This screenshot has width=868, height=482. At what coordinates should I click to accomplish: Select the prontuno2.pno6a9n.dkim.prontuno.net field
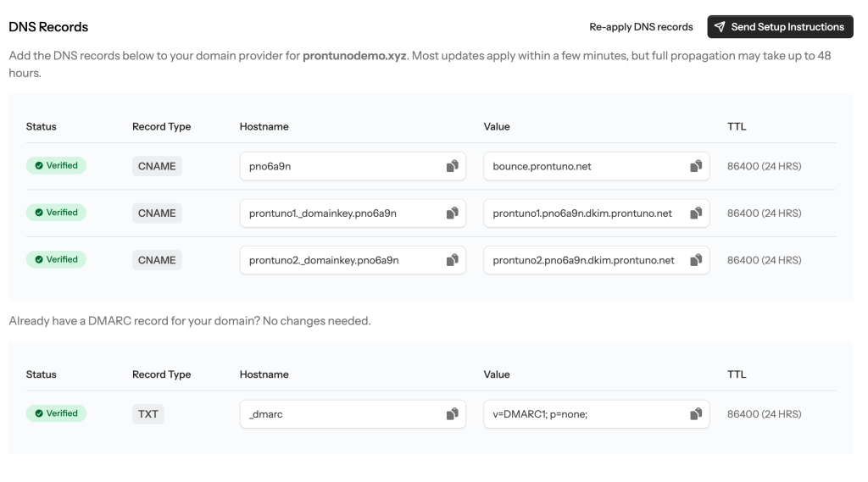point(596,260)
